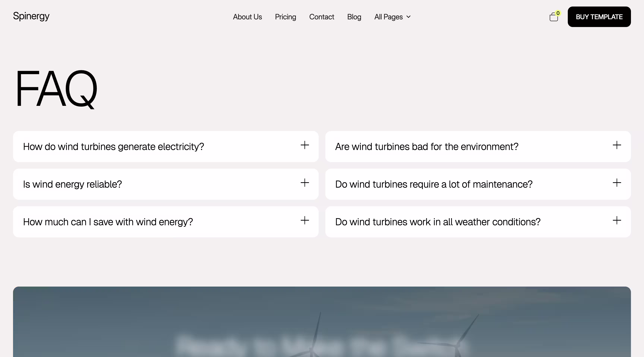Click plus icon for generating electricity question
Viewport: 644px width, 357px height.
[304, 145]
